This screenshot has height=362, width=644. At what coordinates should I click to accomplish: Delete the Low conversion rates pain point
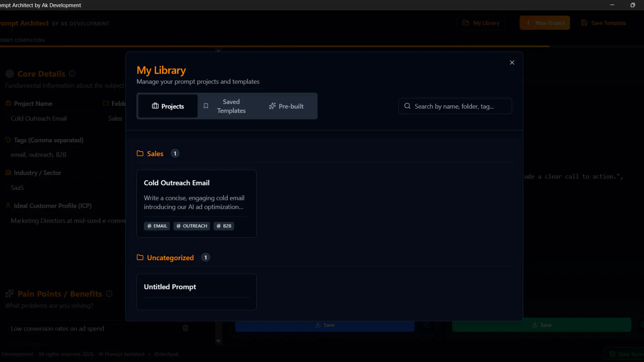point(186,328)
